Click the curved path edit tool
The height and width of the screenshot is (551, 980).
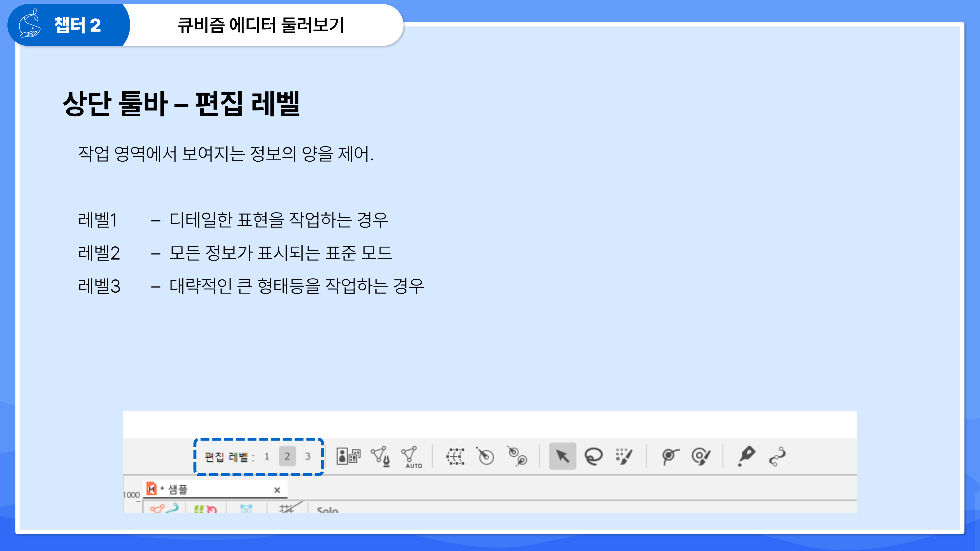coord(777,456)
